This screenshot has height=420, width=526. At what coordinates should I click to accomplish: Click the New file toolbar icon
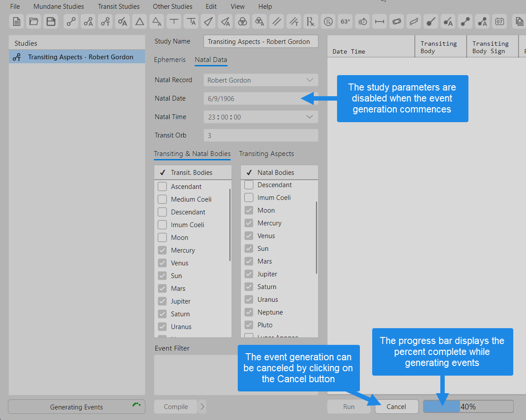point(17,21)
